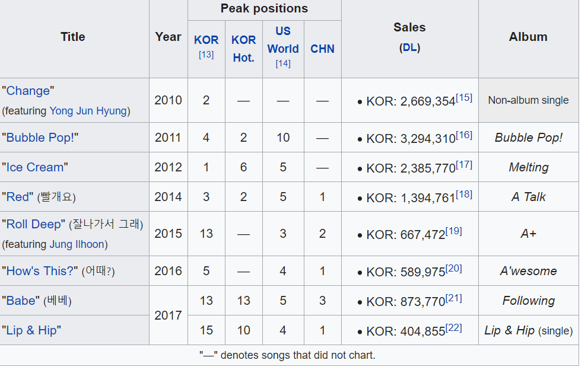Click the "A'wesome" album name
The width and height of the screenshot is (588, 373).
[x=529, y=271]
